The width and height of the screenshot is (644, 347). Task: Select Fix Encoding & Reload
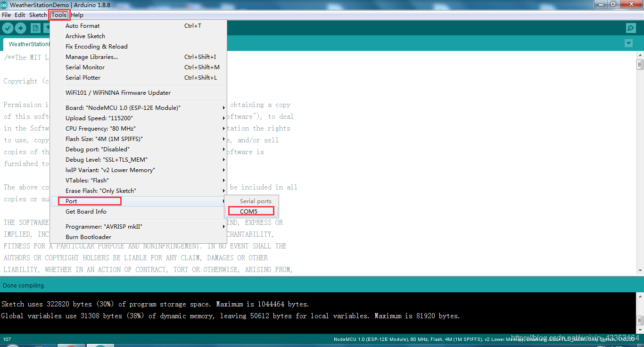[x=139, y=47]
